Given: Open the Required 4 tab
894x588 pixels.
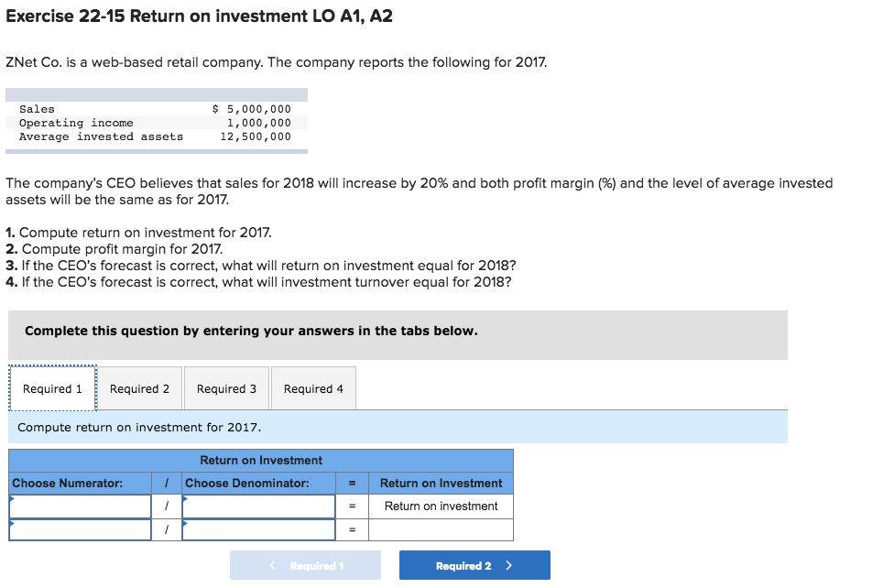Looking at the screenshot, I should tap(313, 387).
